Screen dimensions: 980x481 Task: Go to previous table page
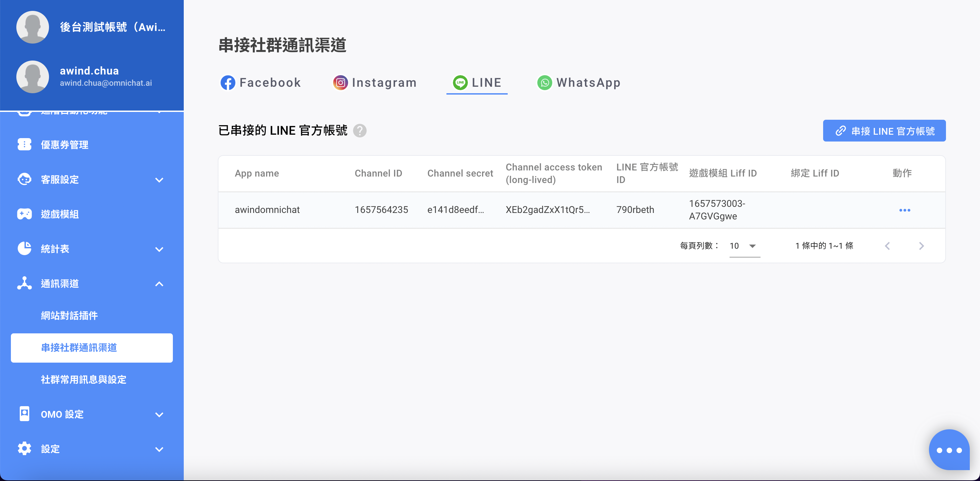tap(887, 246)
